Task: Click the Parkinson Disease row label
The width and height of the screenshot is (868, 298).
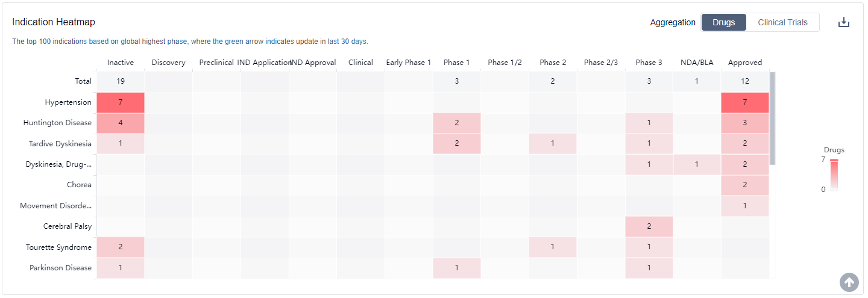Action: (60, 268)
